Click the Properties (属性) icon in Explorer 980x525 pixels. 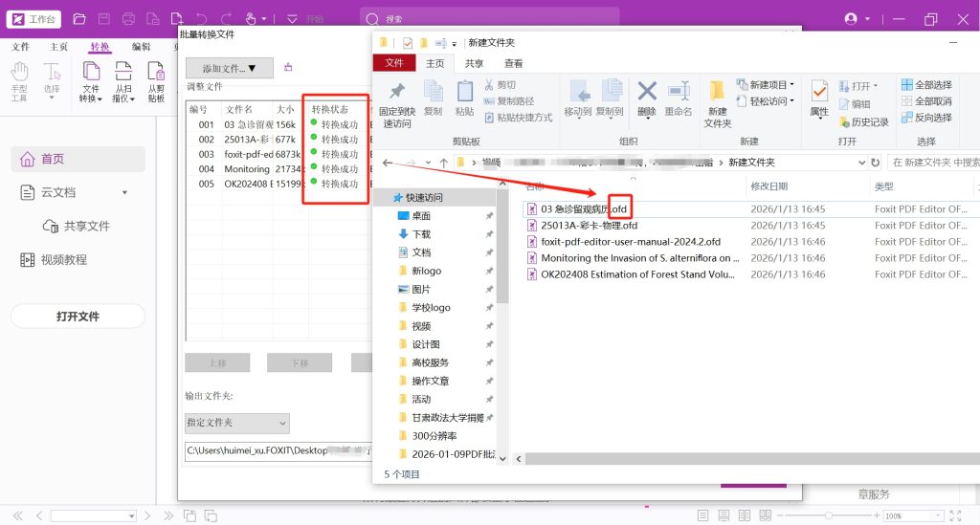(819, 98)
